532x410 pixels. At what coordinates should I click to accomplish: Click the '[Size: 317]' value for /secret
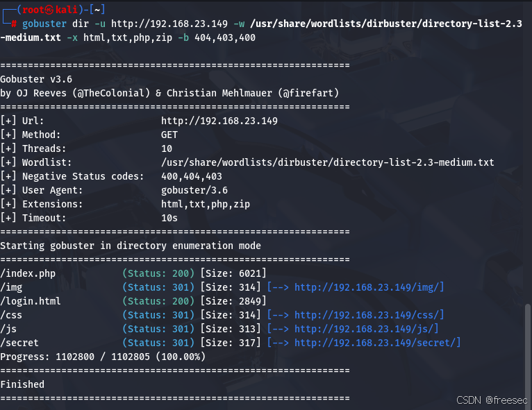[231, 343]
